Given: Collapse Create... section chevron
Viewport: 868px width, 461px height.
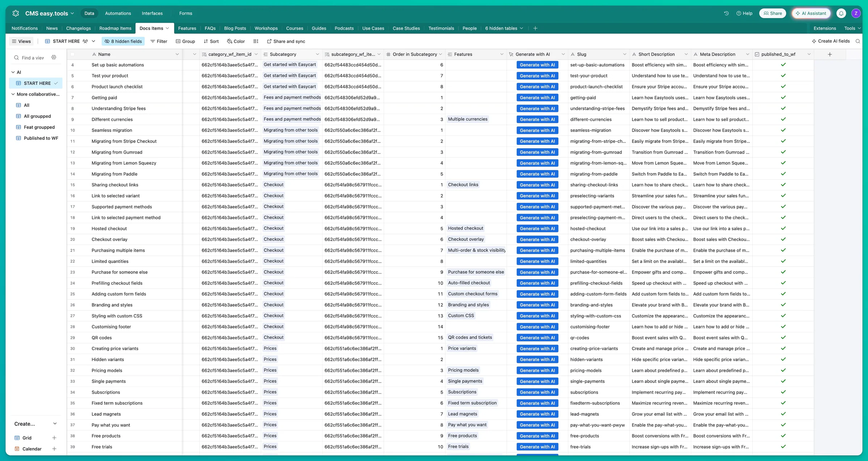Looking at the screenshot, I should (x=55, y=424).
